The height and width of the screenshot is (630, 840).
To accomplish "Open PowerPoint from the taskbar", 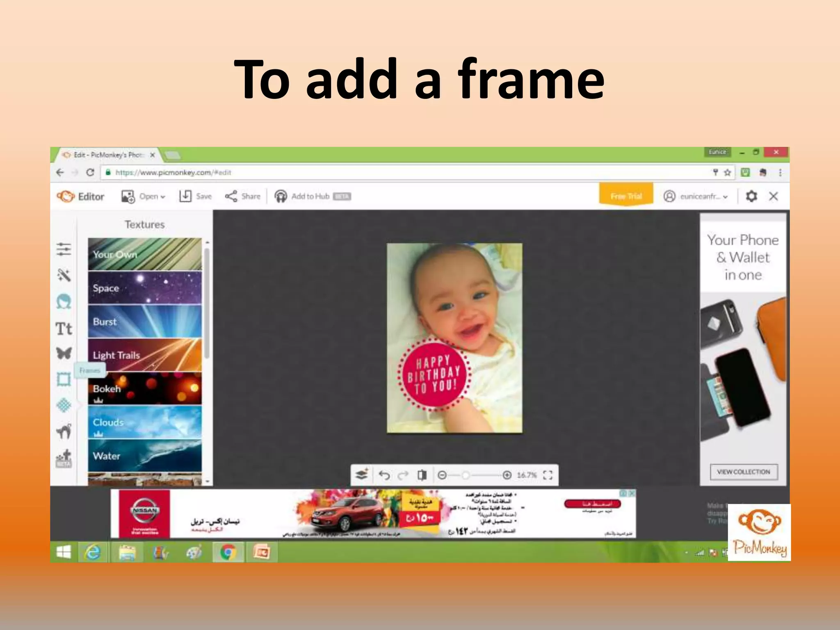I will [262, 552].
